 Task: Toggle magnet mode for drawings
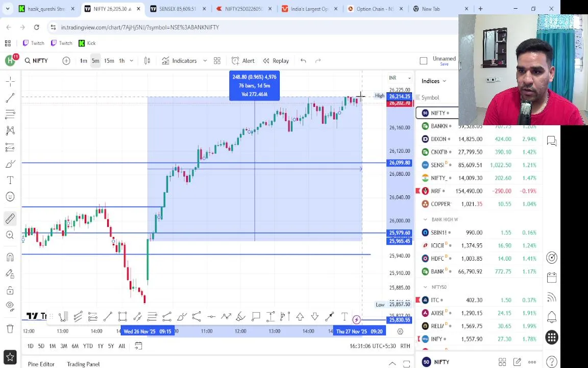click(10, 257)
